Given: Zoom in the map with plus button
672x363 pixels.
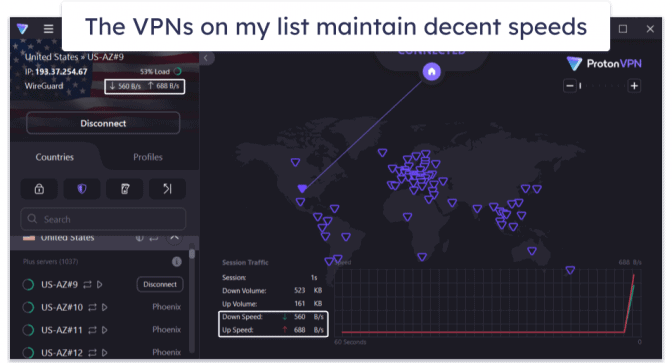Looking at the screenshot, I should 634,86.
